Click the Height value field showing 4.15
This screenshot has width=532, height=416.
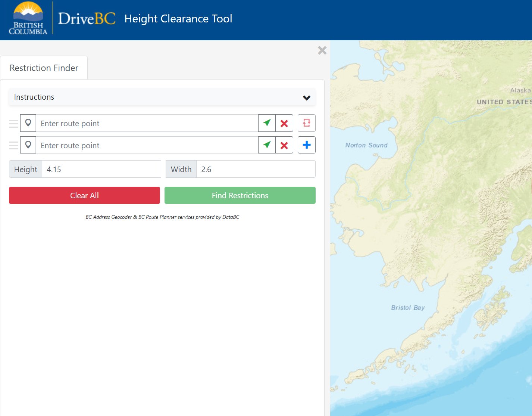click(101, 169)
